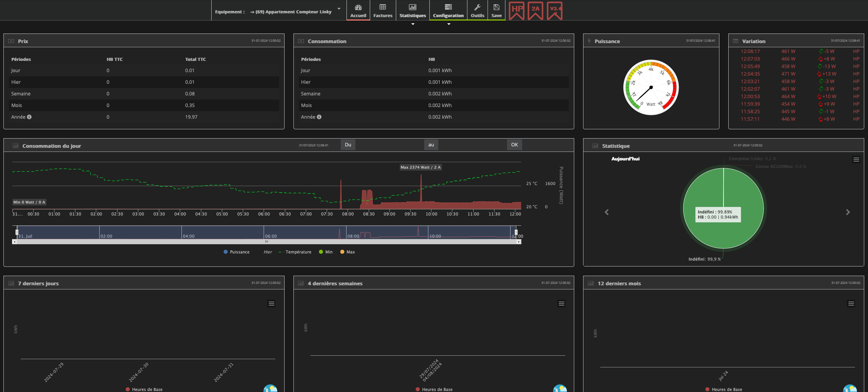Open the Statistique pie chart hamburger menu
The image size is (868, 392).
(x=856, y=160)
